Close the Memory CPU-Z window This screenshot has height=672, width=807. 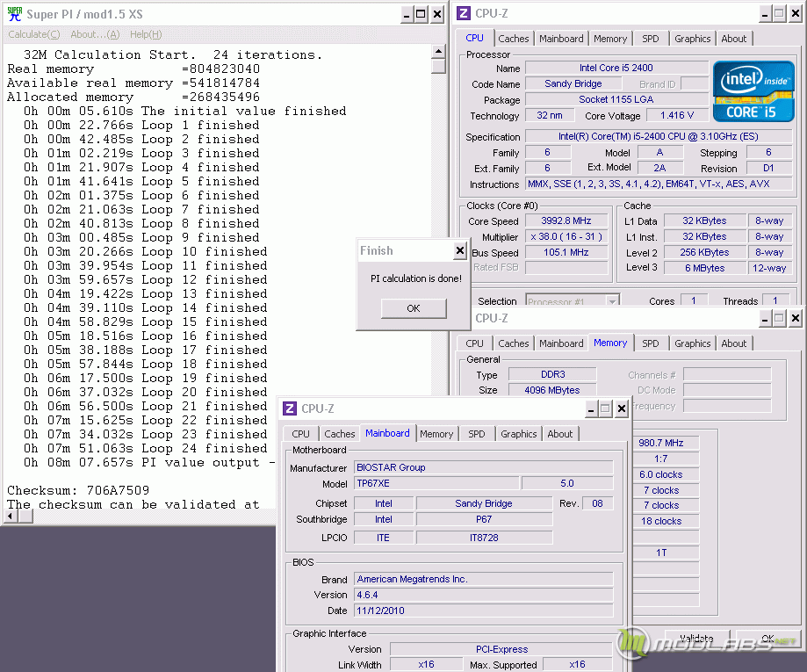[796, 319]
